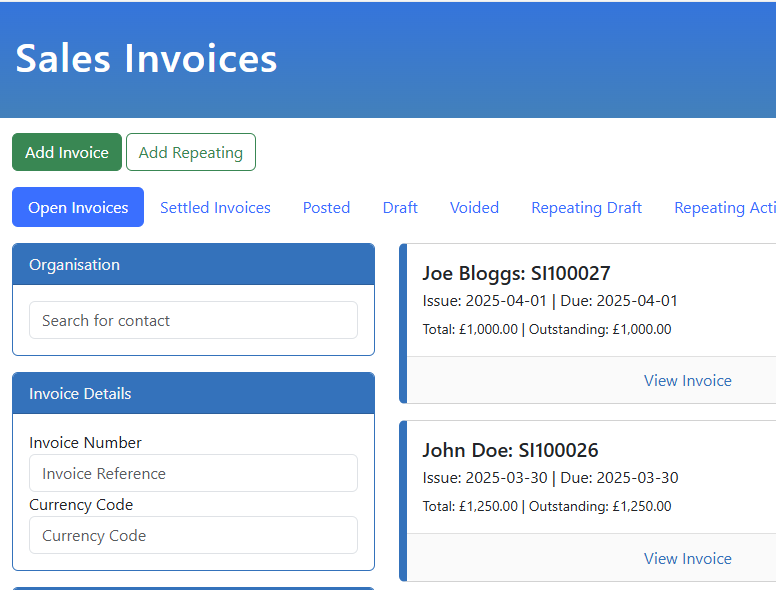Click the Invoice Details panel header

click(x=193, y=394)
